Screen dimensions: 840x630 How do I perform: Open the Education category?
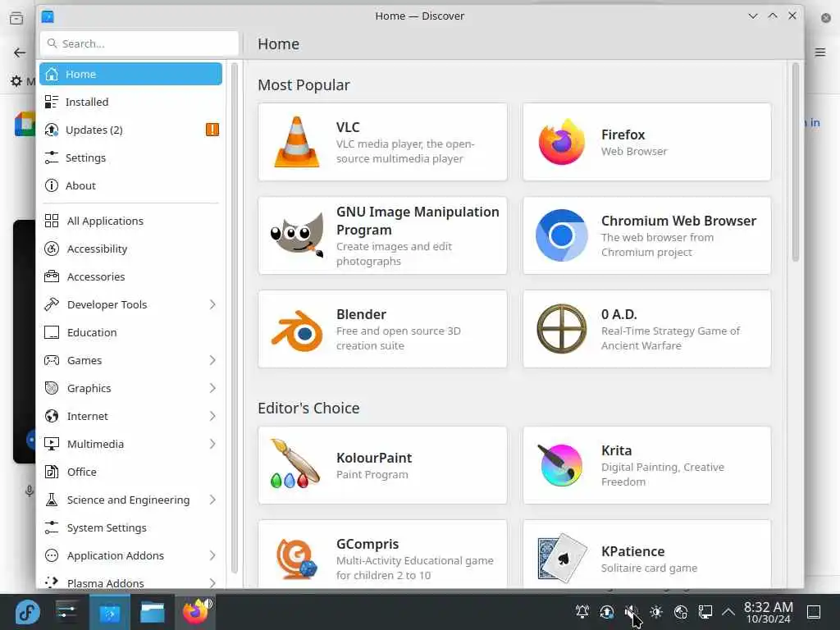[130, 332]
